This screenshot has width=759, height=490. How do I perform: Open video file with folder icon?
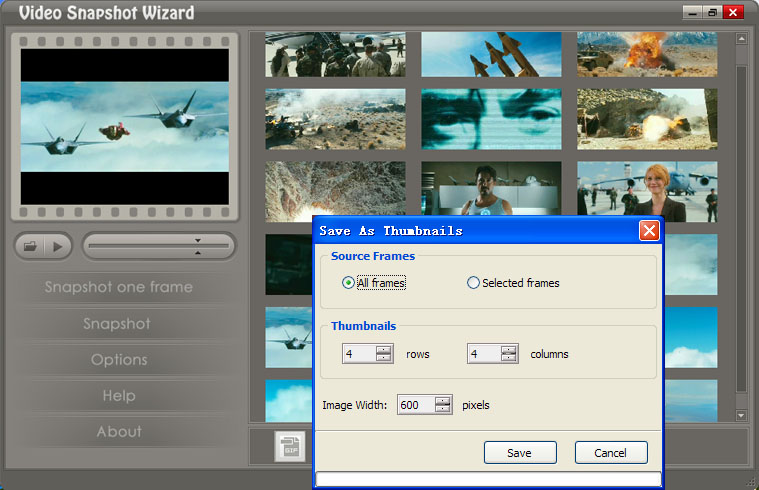pyautogui.click(x=30, y=246)
